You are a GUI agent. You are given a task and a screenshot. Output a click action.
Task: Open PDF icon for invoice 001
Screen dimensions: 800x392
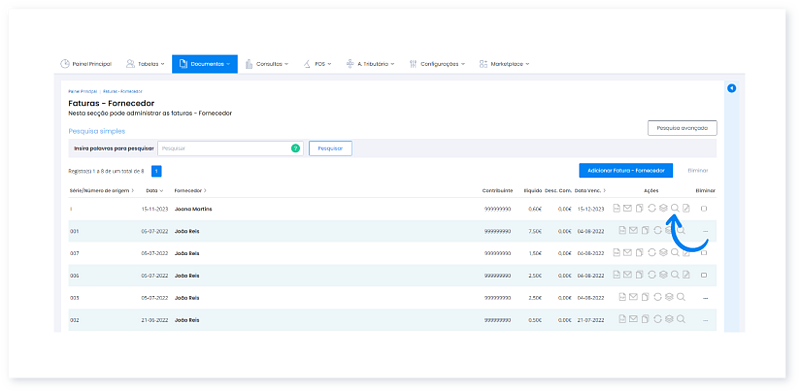click(622, 231)
